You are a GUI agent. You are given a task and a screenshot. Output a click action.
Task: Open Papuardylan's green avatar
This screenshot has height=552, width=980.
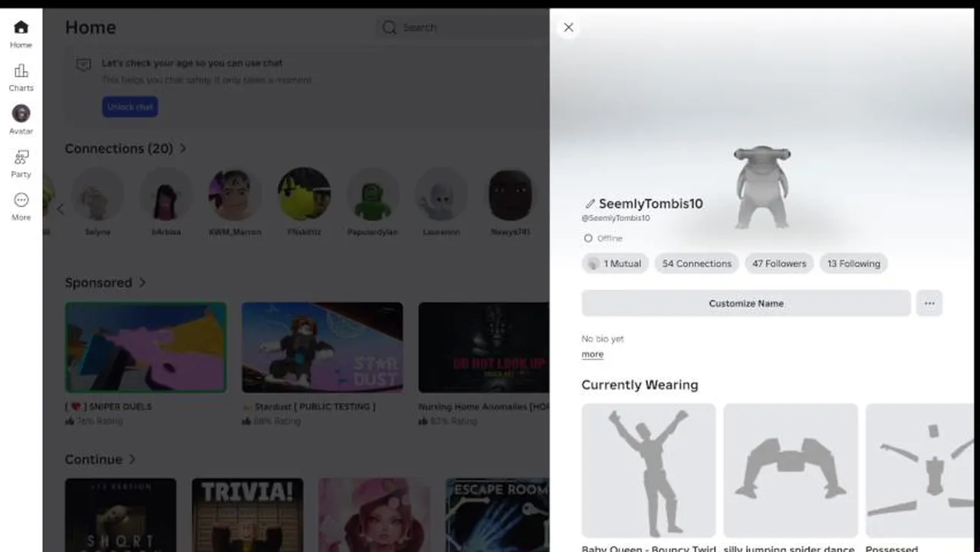(x=373, y=195)
